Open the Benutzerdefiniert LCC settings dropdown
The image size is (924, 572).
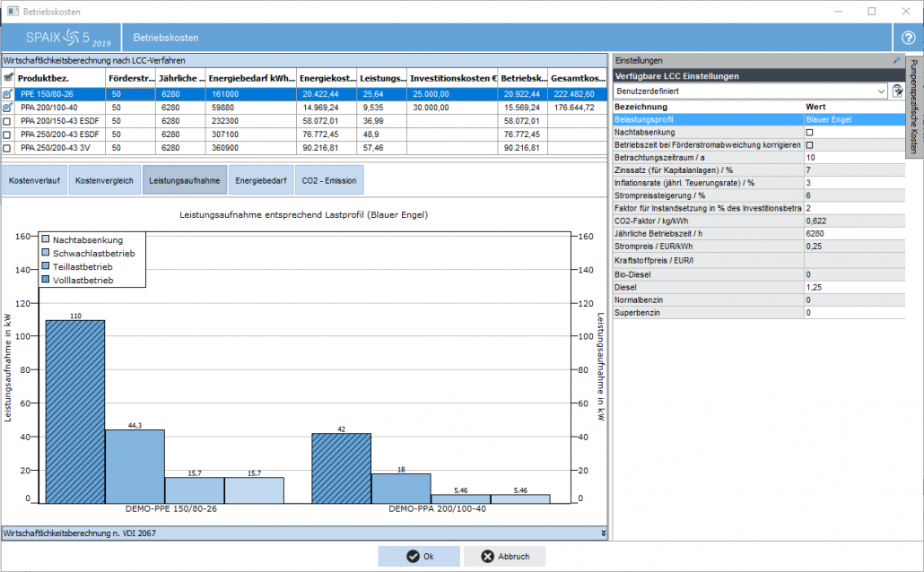tap(881, 91)
